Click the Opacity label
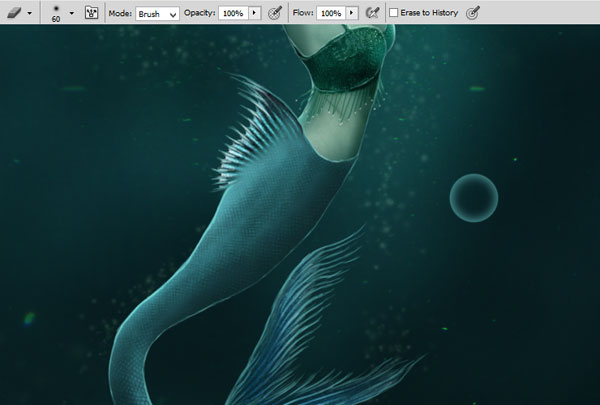Viewport: 600px width, 405px height. (199, 13)
